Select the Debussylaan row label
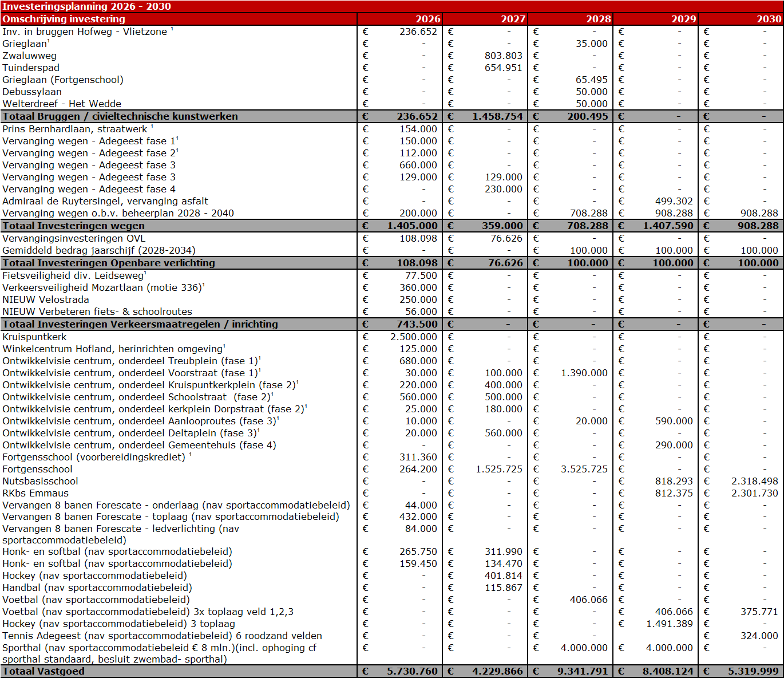The image size is (784, 678). tap(32, 92)
